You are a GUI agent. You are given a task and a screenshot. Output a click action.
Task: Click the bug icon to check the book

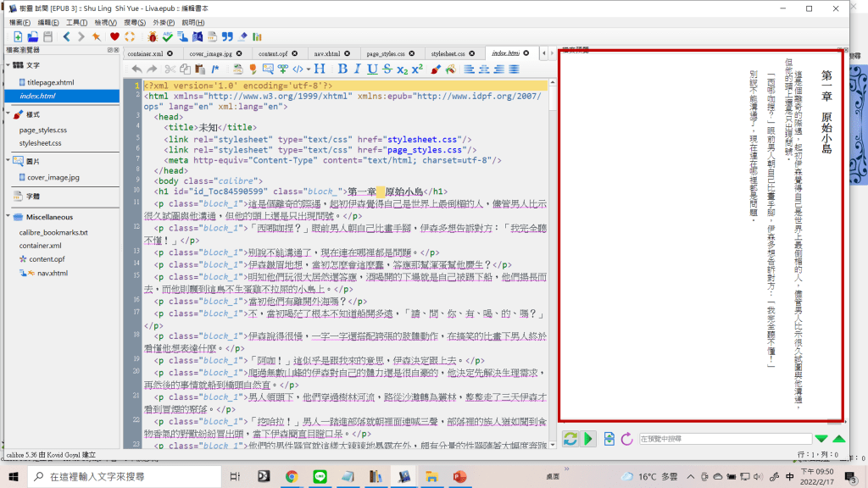click(x=153, y=37)
